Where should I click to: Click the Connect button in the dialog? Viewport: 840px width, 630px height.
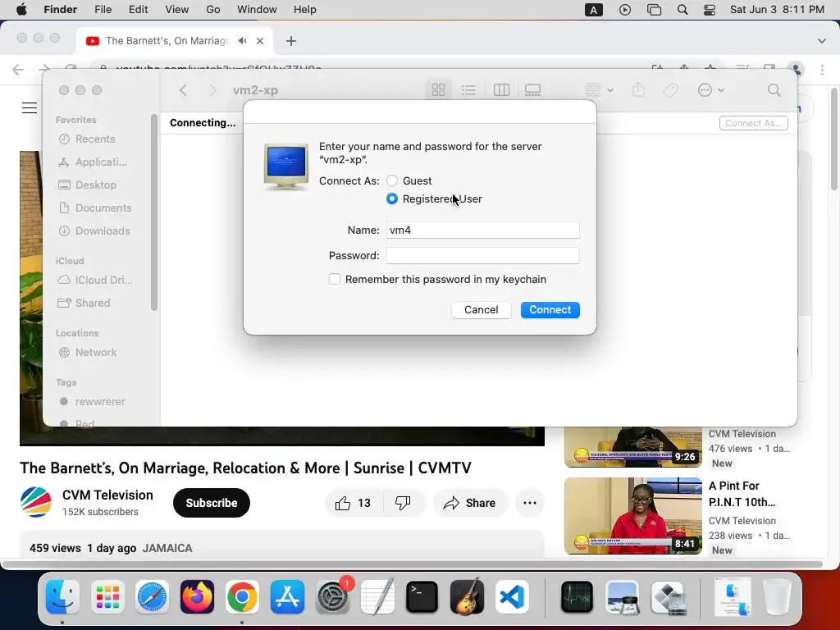pyautogui.click(x=550, y=309)
